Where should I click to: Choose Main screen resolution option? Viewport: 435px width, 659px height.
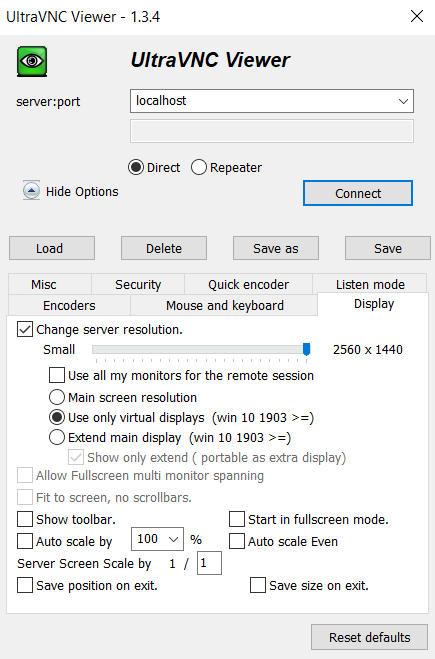click(x=57, y=397)
